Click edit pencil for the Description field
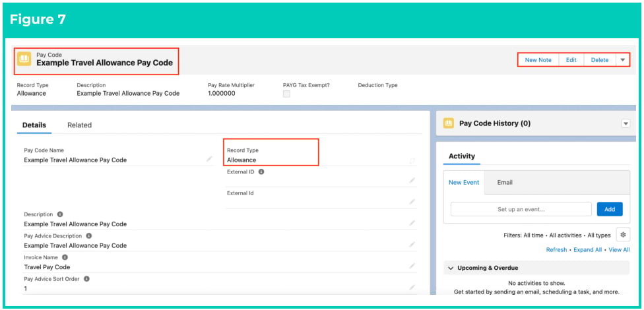Screen dimensions: 644x310 tap(412, 223)
